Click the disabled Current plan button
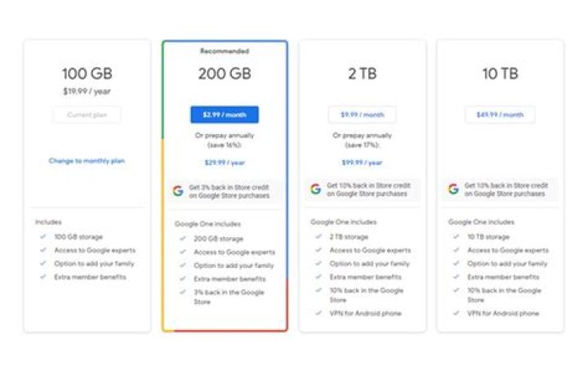The image size is (588, 371). 87,114
